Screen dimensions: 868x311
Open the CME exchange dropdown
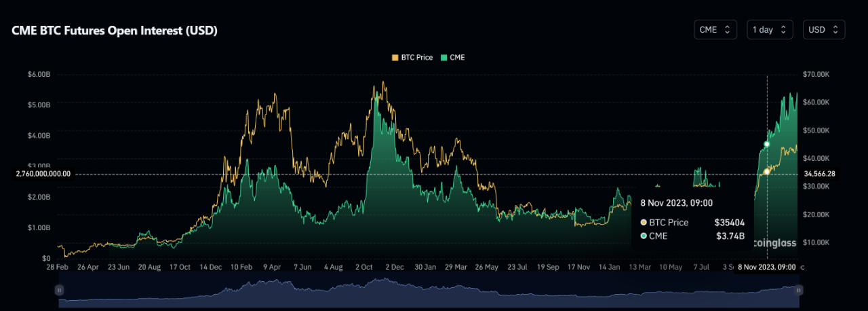[715, 30]
